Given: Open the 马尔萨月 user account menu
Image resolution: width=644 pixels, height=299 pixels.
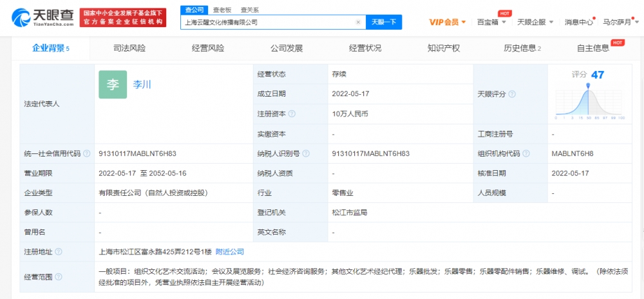Looking at the screenshot, I should point(621,22).
